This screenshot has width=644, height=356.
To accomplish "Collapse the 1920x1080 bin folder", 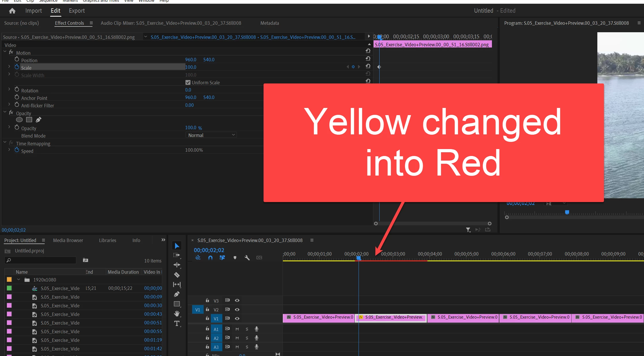I will coord(18,279).
